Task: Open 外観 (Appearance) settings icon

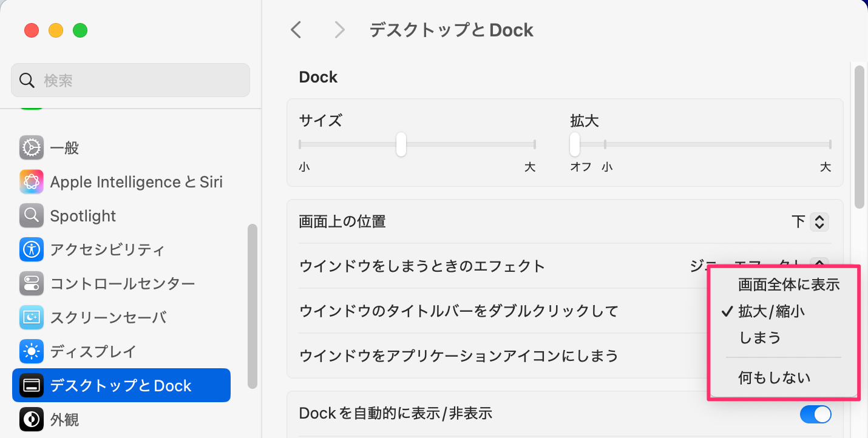Action: tap(31, 419)
